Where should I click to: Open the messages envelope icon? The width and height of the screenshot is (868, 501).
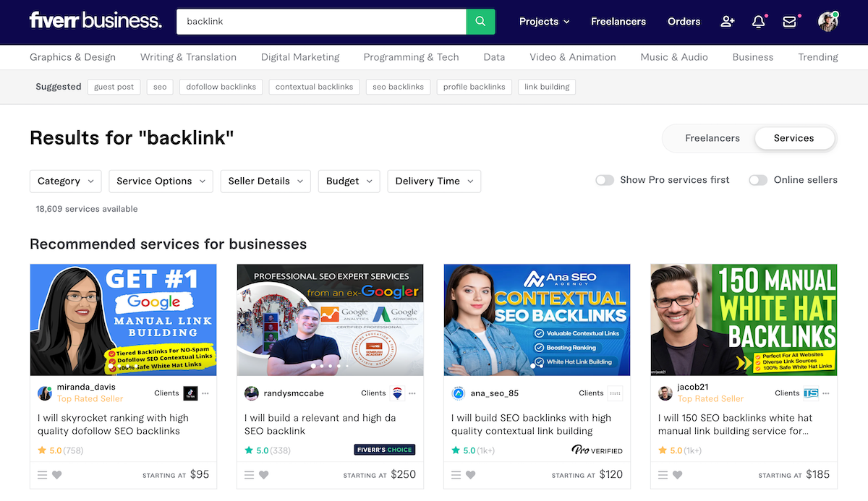(x=789, y=22)
